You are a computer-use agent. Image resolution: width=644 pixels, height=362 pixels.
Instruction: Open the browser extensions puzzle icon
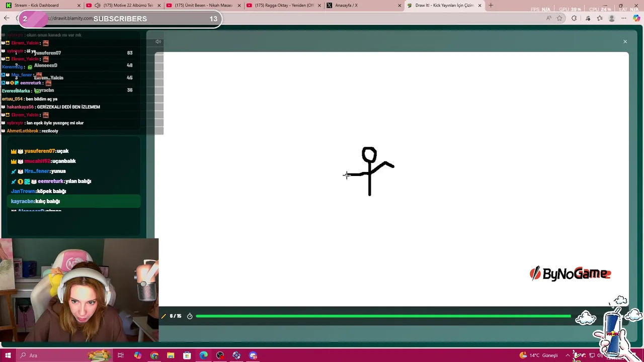click(574, 18)
